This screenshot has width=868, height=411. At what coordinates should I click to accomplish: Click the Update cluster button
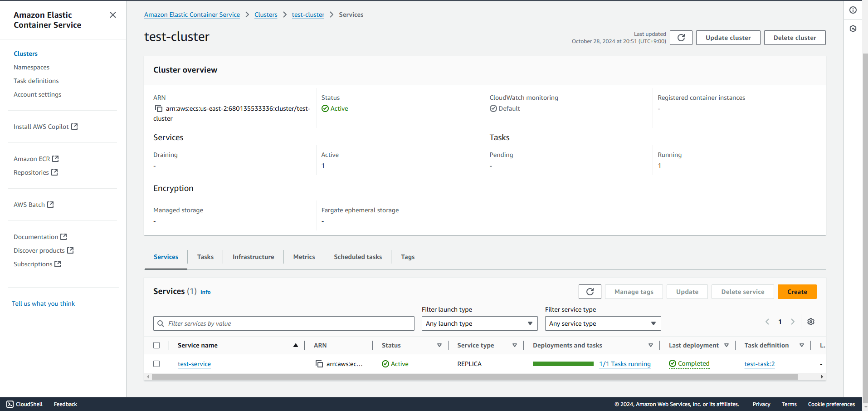pos(728,38)
